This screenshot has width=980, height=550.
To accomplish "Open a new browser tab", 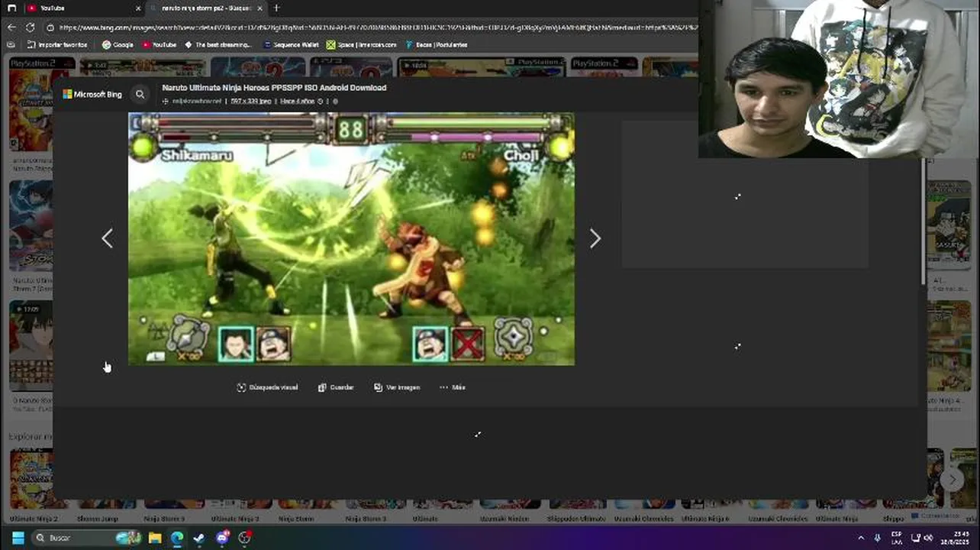I will pyautogui.click(x=276, y=8).
